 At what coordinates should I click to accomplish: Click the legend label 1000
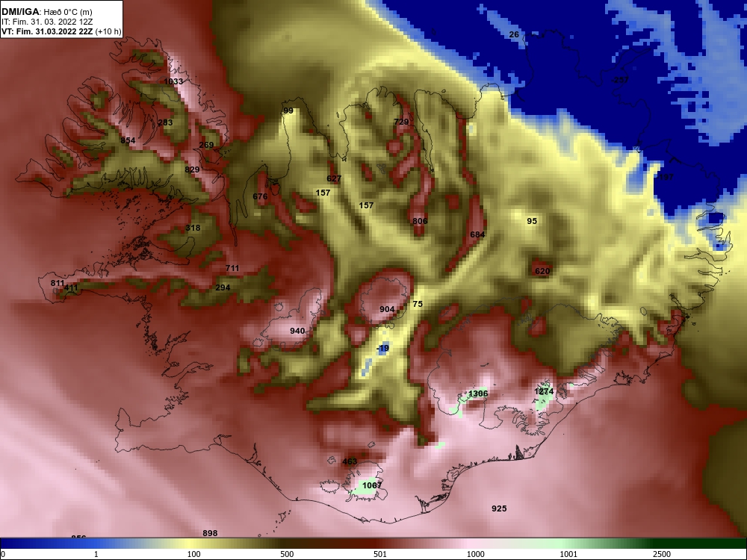point(475,554)
